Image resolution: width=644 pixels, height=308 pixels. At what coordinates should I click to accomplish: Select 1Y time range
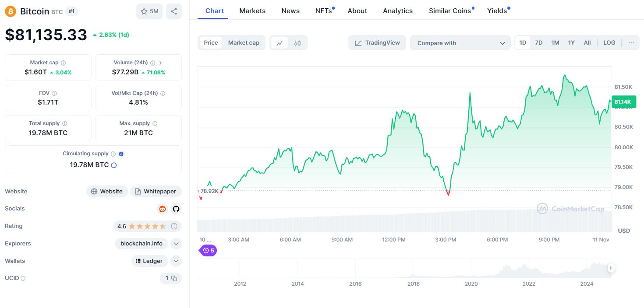pos(571,42)
